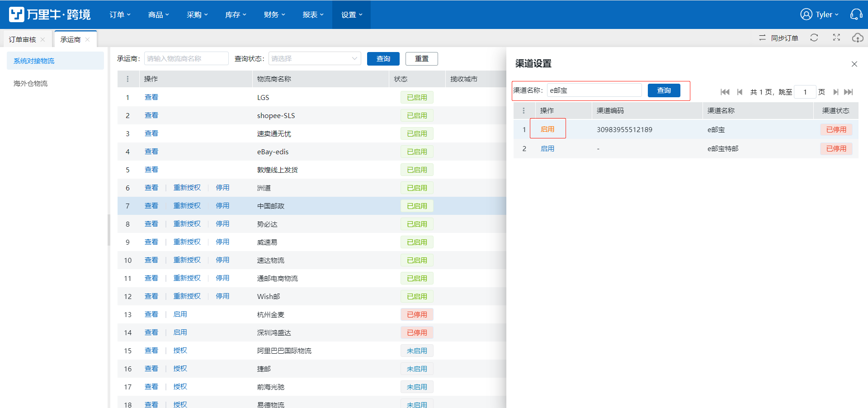Close the 渠道设置 panel

click(854, 64)
